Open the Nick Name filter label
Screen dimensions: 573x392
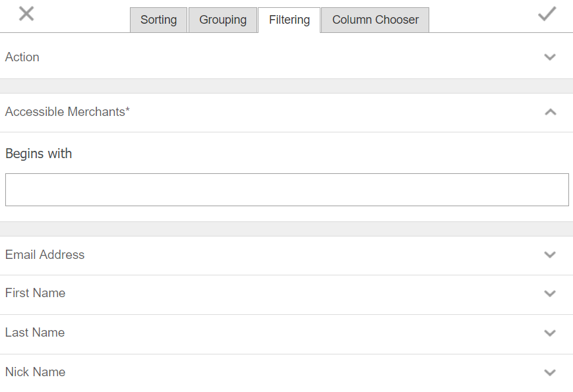35,372
